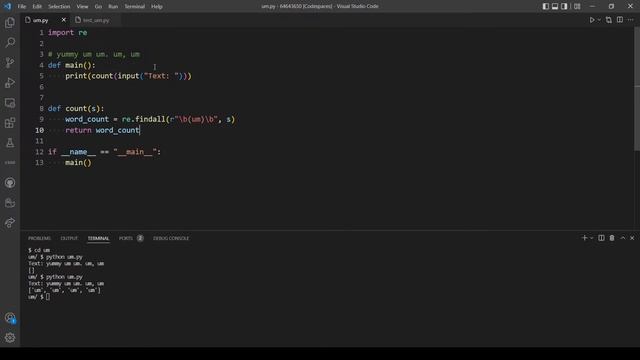Switch to the Debug Console tab
This screenshot has height=360, width=640.
pyautogui.click(x=171, y=238)
